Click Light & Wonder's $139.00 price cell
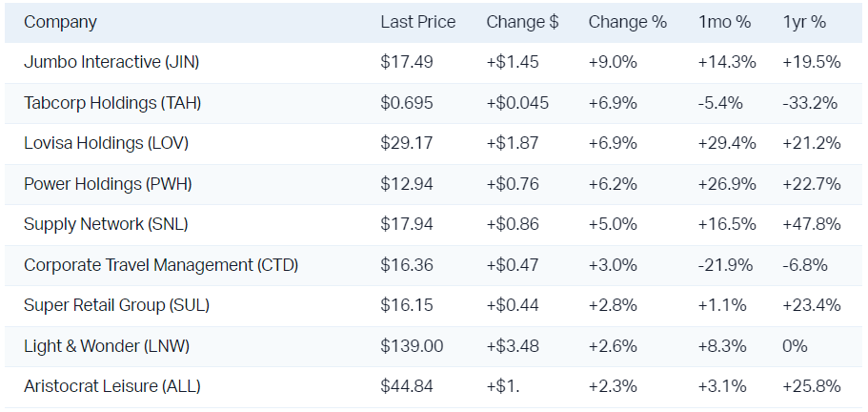The height and width of the screenshot is (412, 868). [412, 346]
